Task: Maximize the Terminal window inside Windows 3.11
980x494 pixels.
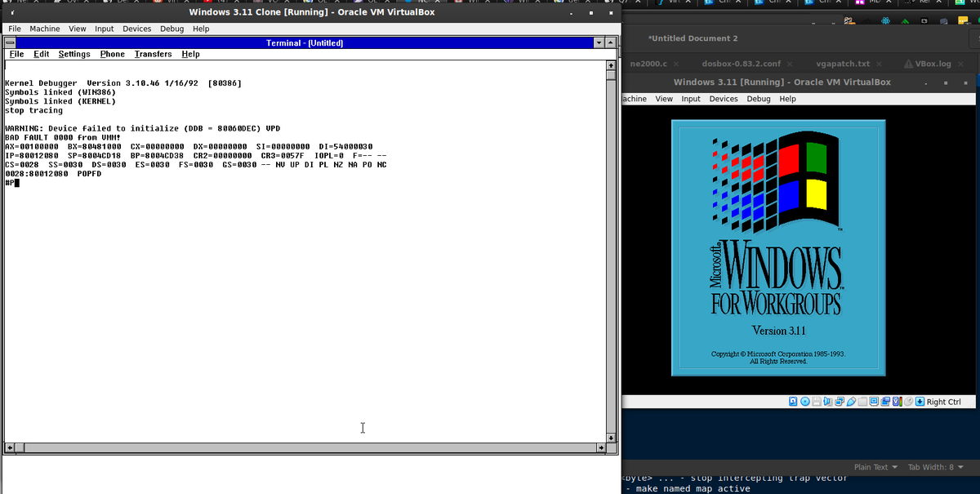Action: (x=610, y=42)
